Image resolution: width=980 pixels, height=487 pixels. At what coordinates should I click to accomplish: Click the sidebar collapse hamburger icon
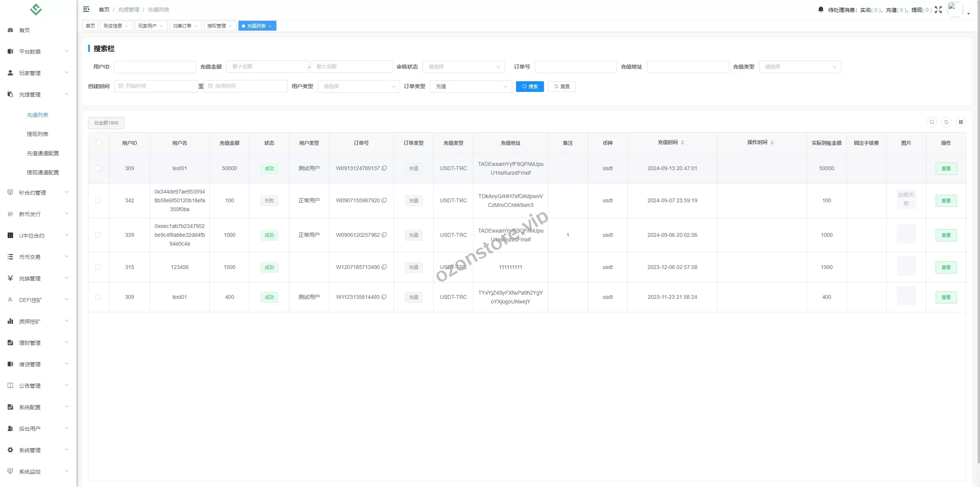coord(86,9)
